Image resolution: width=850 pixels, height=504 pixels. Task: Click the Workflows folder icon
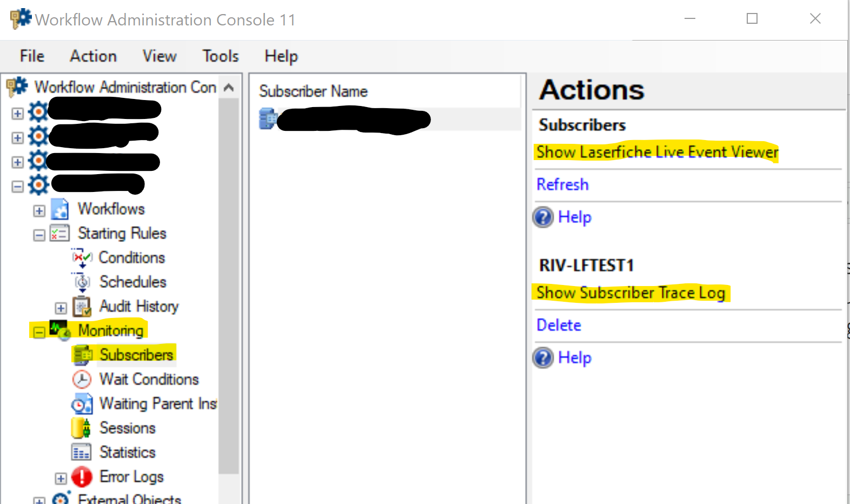click(x=59, y=210)
